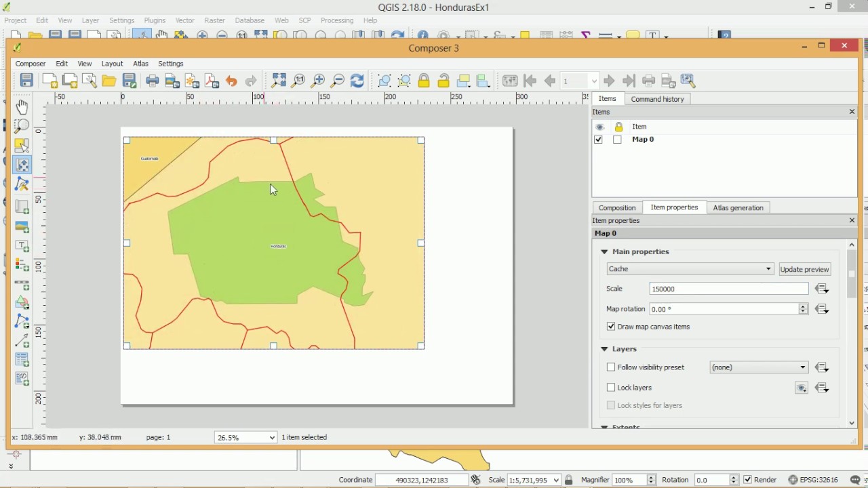868x488 pixels.
Task: Click the Scale data defined override button
Action: [822, 289]
